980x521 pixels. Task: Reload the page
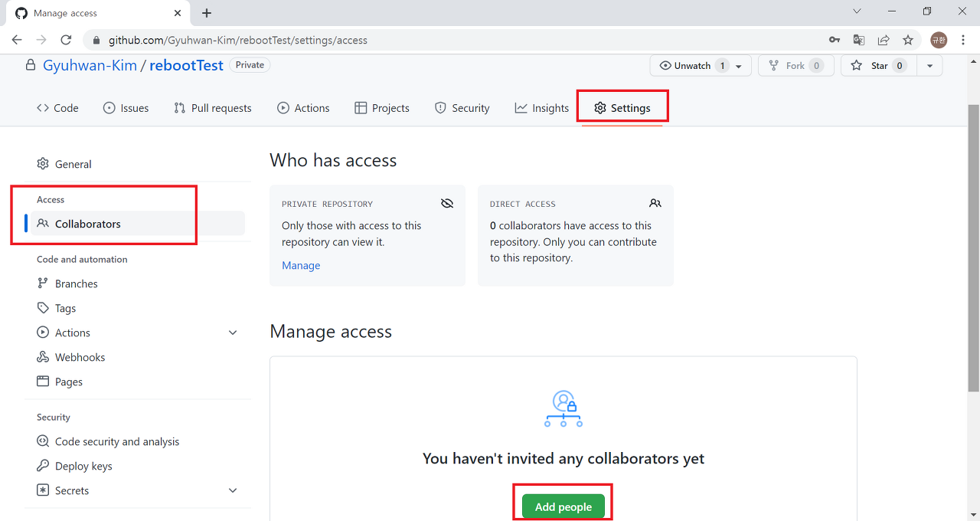click(66, 40)
